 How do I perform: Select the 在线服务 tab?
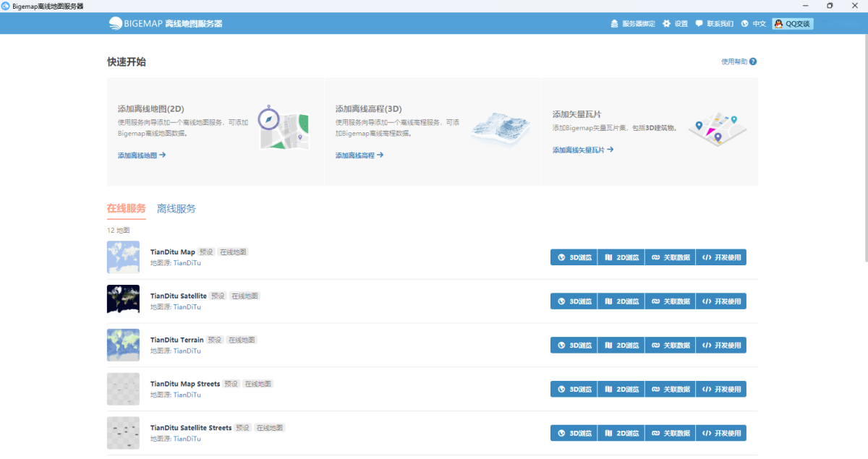127,209
